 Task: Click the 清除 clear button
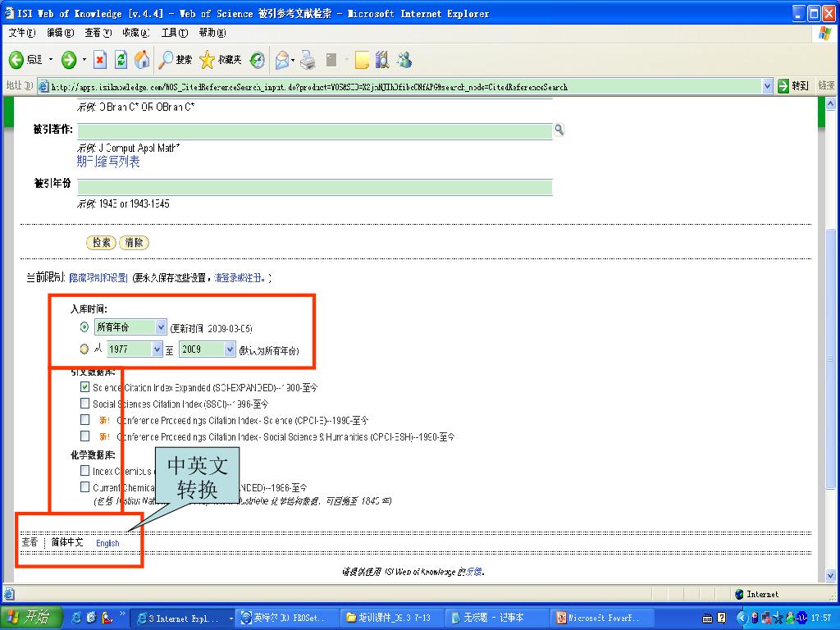134,243
